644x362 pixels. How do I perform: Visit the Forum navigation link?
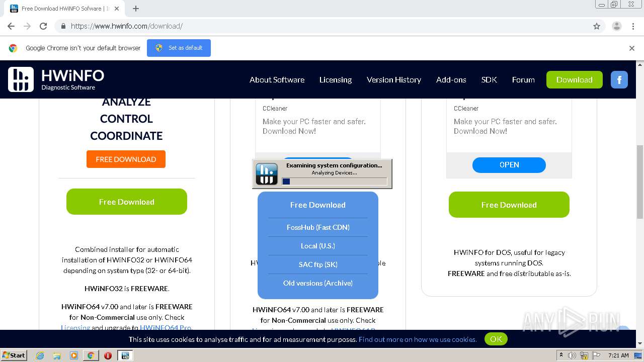(x=523, y=79)
